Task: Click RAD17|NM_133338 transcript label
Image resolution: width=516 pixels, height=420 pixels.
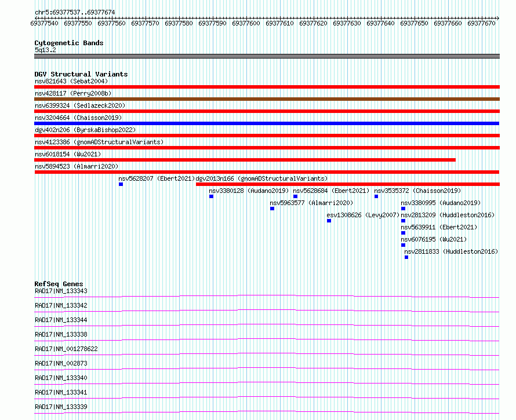Action: coord(61,334)
